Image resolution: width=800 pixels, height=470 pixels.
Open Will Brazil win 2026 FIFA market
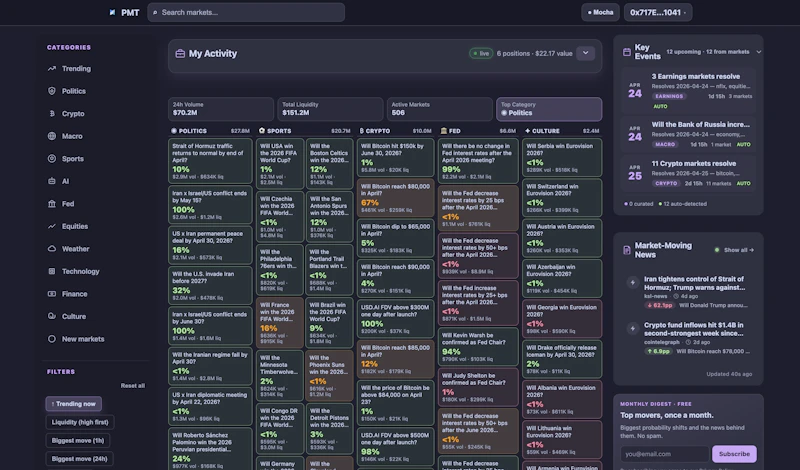[x=329, y=323]
